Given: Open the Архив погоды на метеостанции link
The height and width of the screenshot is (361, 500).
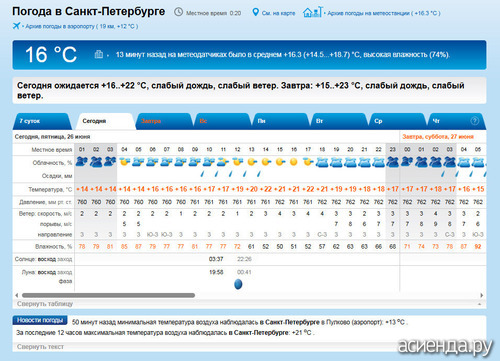Looking at the screenshot, I should click(384, 13).
